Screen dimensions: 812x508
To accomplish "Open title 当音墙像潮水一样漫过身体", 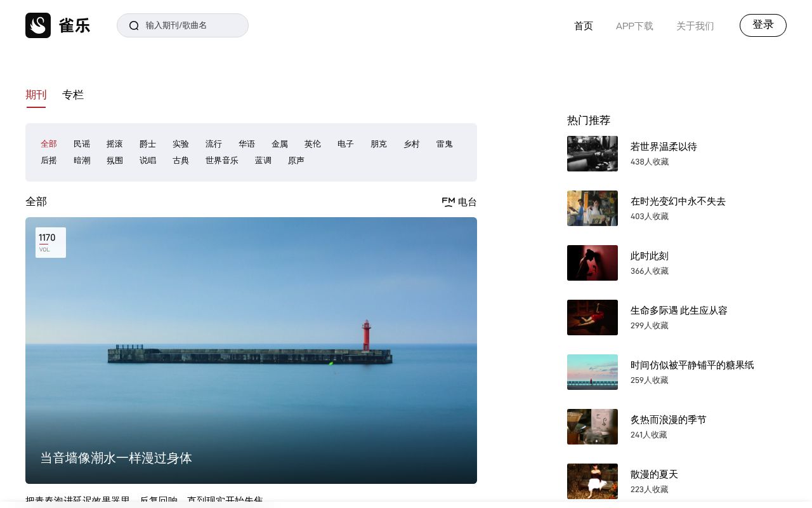I will pos(116,458).
